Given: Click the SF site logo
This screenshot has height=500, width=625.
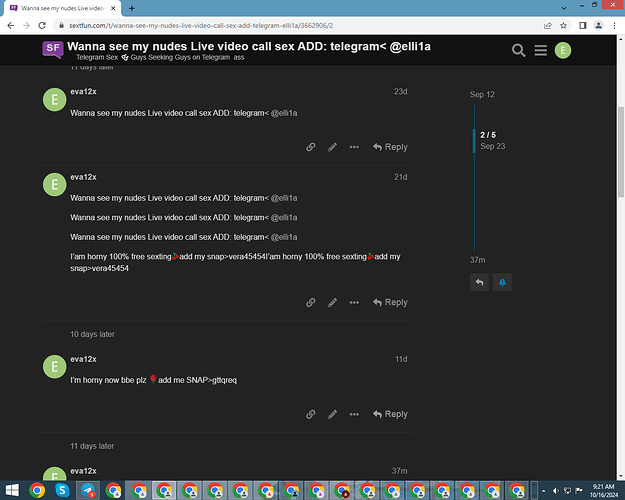Looking at the screenshot, I should point(53,49).
